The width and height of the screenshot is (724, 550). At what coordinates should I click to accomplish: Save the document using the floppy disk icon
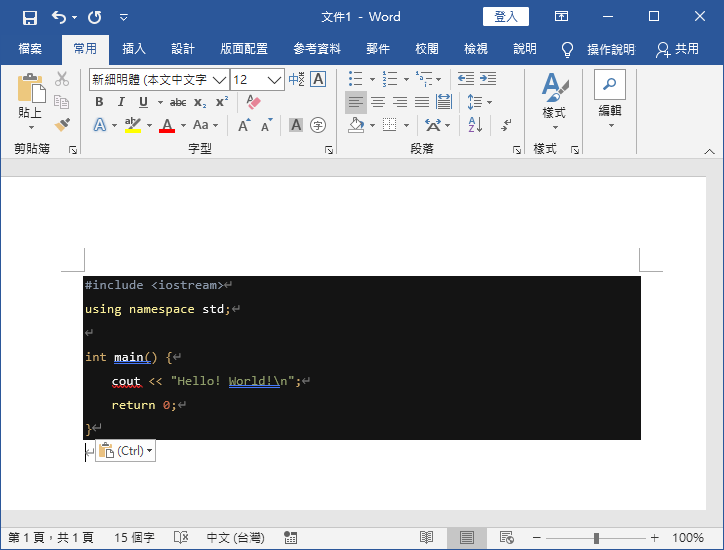click(30, 18)
